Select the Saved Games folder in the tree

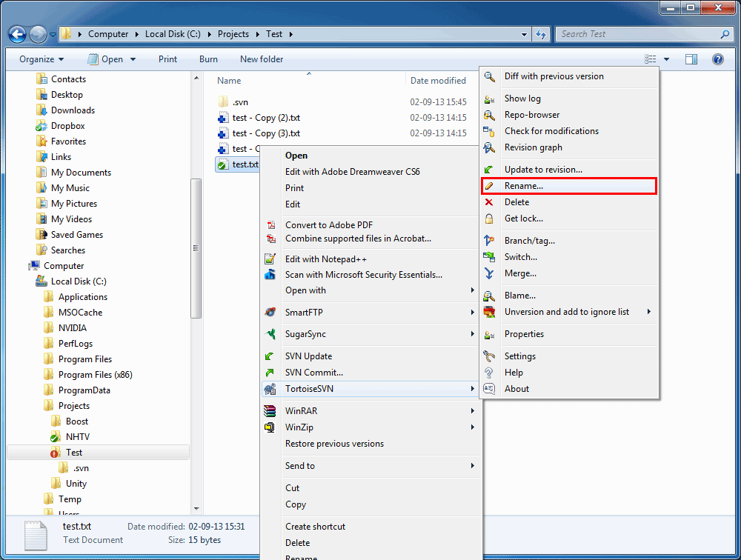(76, 234)
